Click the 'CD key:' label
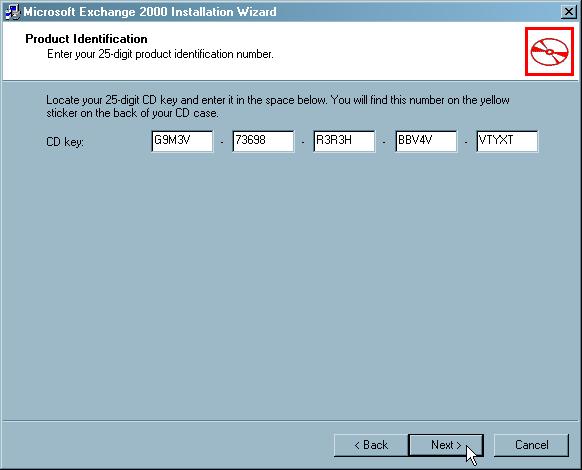582x470 pixels. click(65, 142)
